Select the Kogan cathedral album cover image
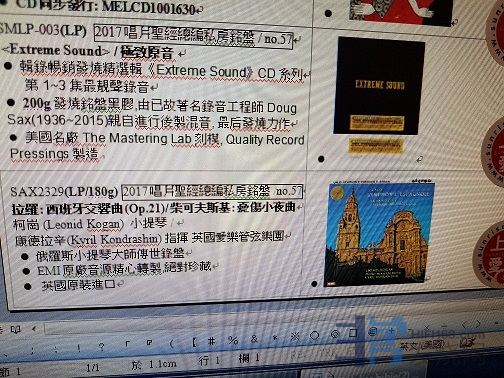504x378 pixels. click(377, 233)
